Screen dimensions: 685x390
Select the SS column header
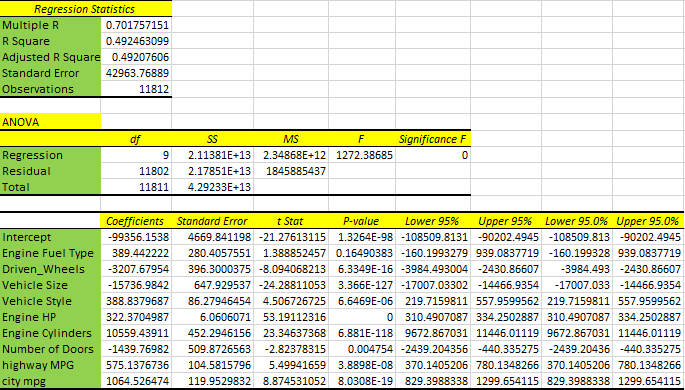pos(213,139)
